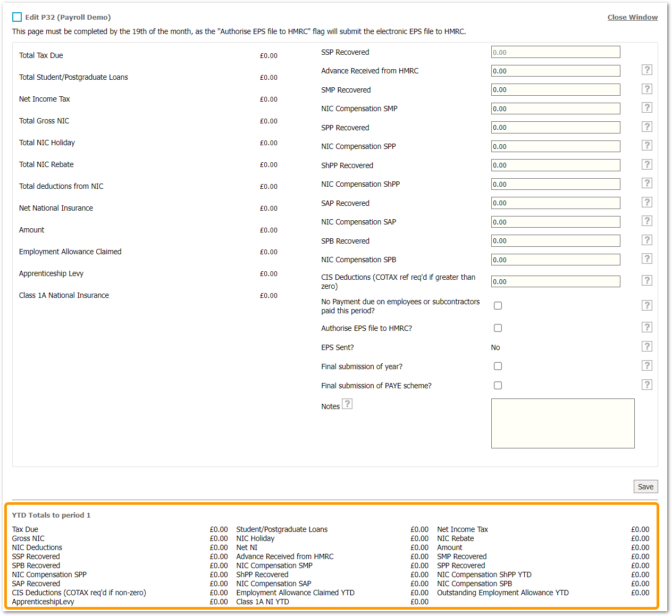Image resolution: width=672 pixels, height=616 pixels.
Task: Tick the No Payment due checkbox
Action: (x=498, y=306)
